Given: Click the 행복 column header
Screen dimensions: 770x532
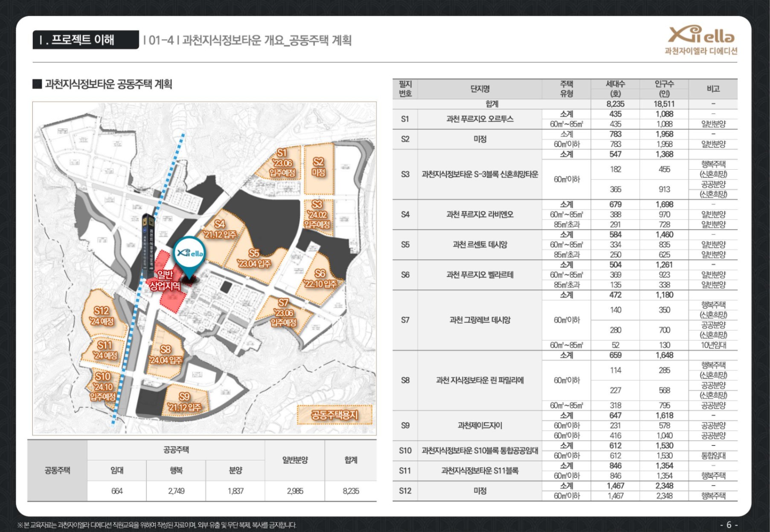Looking at the screenshot, I should click(x=176, y=470).
